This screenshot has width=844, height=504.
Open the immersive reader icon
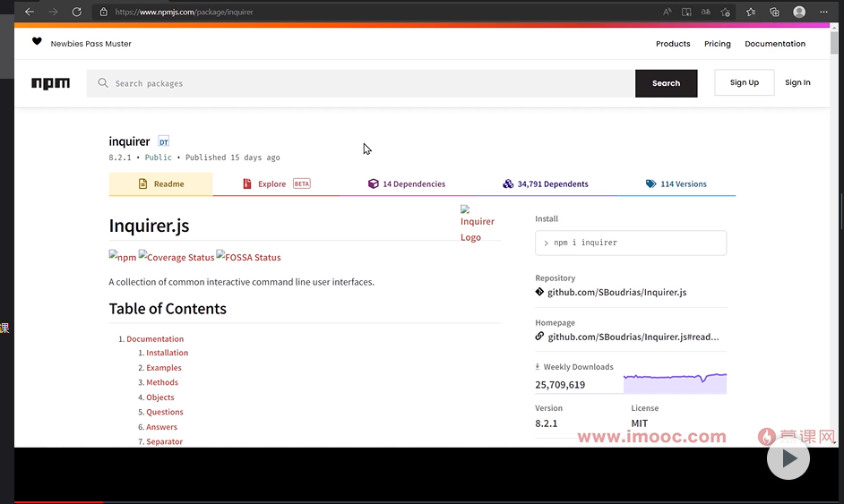[x=686, y=12]
